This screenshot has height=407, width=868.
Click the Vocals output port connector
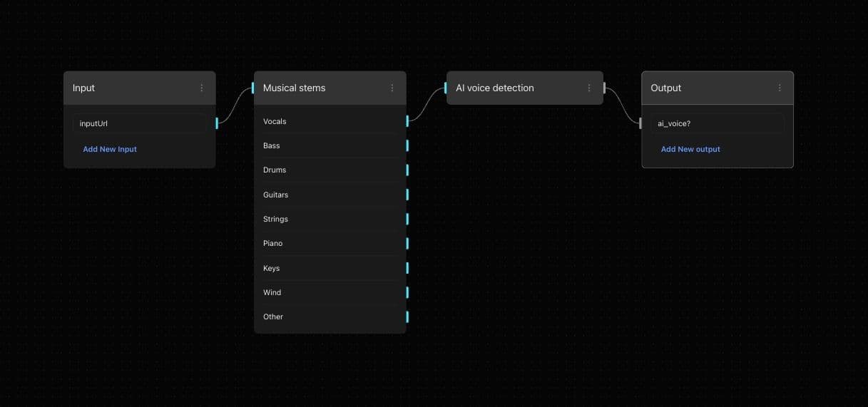coord(407,121)
